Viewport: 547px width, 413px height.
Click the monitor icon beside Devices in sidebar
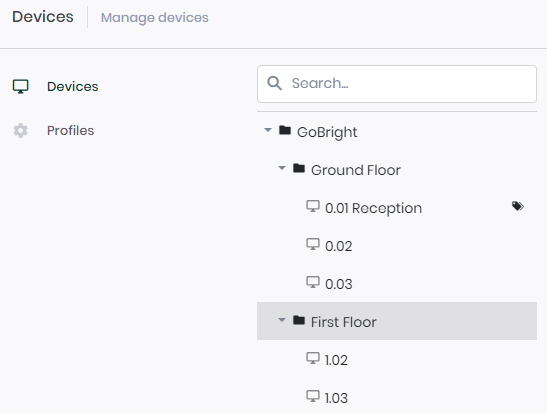[21, 87]
